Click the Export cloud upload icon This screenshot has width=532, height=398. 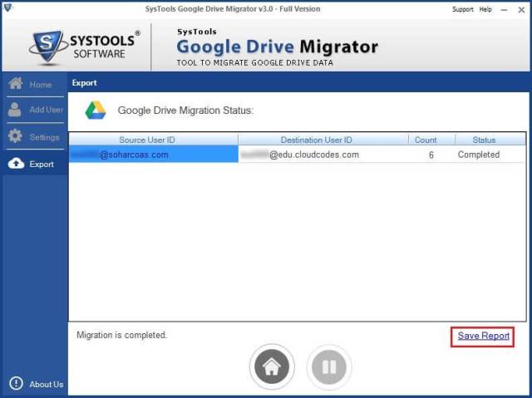(x=16, y=164)
